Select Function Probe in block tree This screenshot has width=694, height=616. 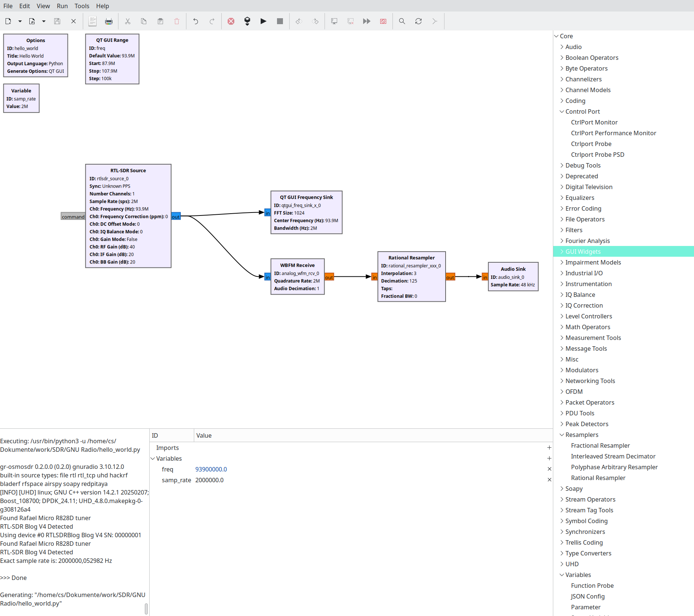point(592,586)
